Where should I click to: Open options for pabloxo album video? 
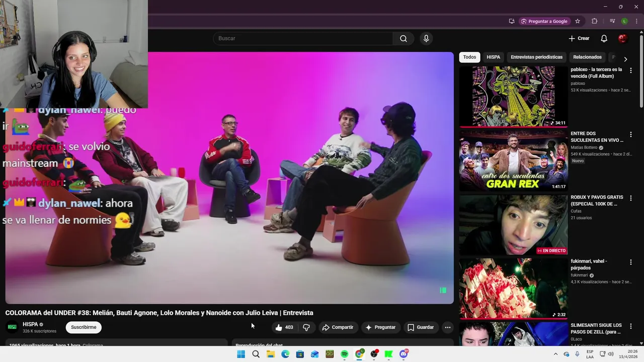pyautogui.click(x=631, y=71)
